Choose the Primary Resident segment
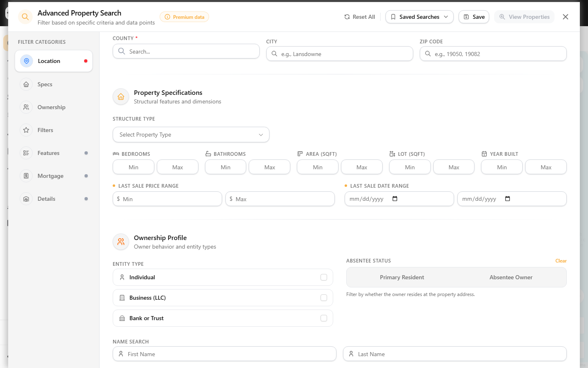 [402, 277]
